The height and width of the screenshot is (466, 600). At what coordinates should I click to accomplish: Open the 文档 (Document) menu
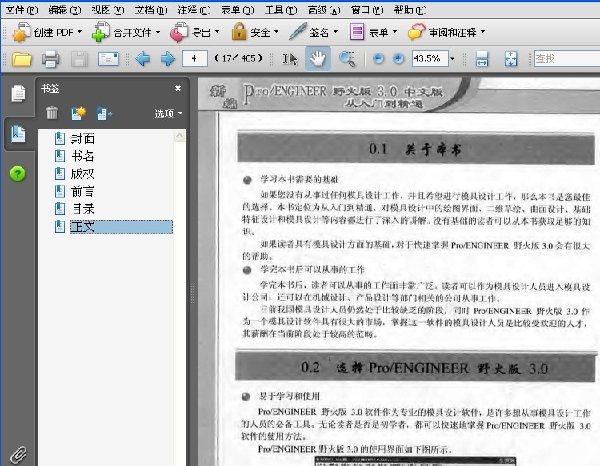point(151,10)
